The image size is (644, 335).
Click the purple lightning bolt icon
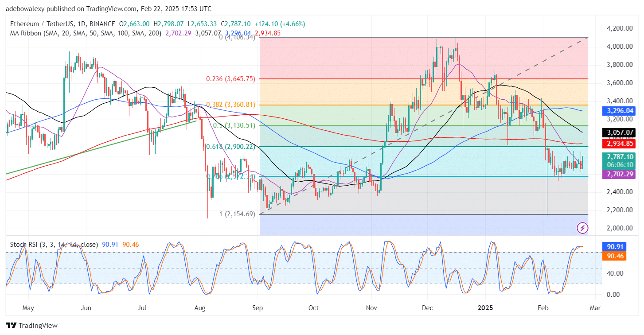point(582,228)
